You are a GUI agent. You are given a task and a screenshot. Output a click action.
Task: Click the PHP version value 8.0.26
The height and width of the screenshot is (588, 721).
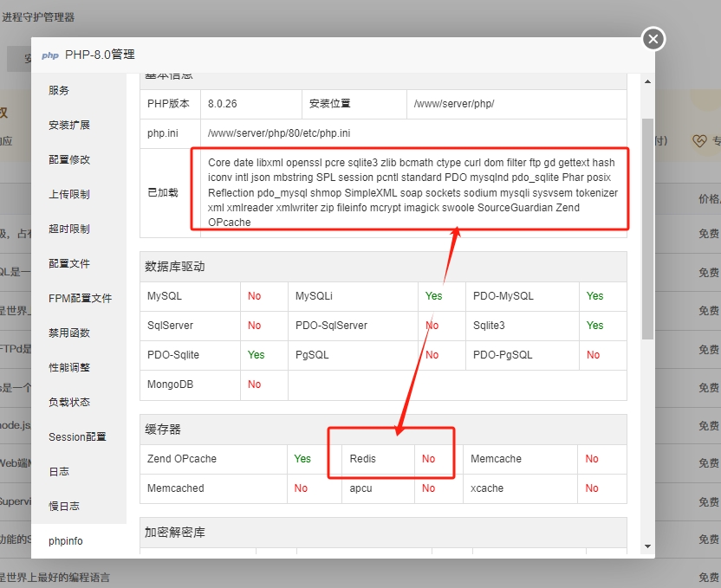(x=223, y=104)
